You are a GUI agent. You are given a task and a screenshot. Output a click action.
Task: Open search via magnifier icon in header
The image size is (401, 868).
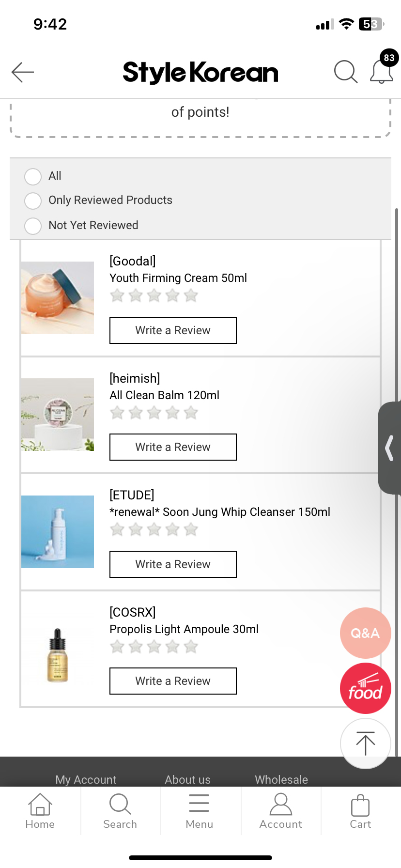tap(346, 72)
